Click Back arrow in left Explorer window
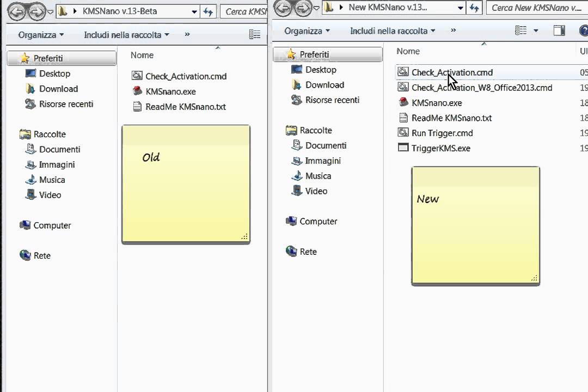Viewport: 588px width, 392px height. pos(16,12)
